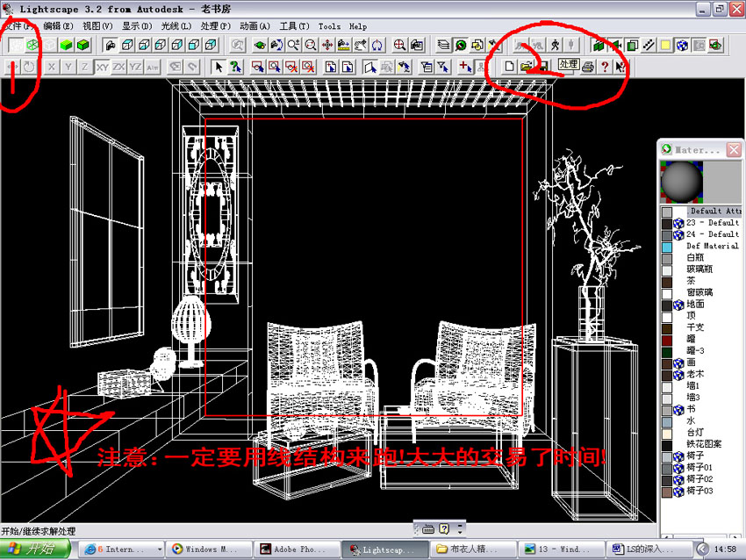Click the Open folder icon

coord(526,67)
